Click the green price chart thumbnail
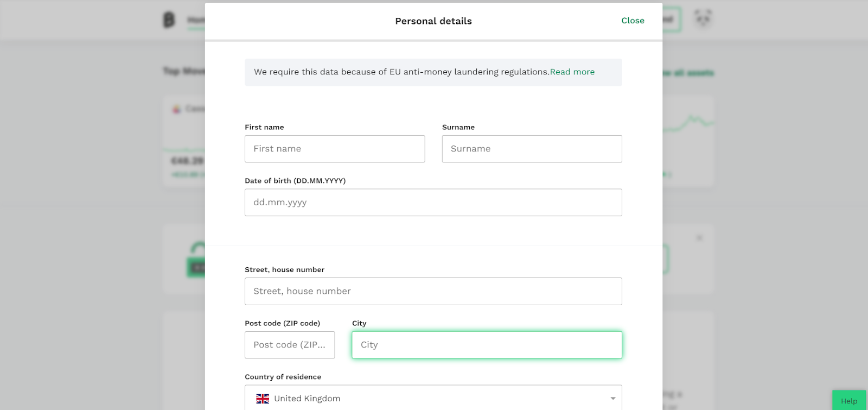 [x=688, y=124]
